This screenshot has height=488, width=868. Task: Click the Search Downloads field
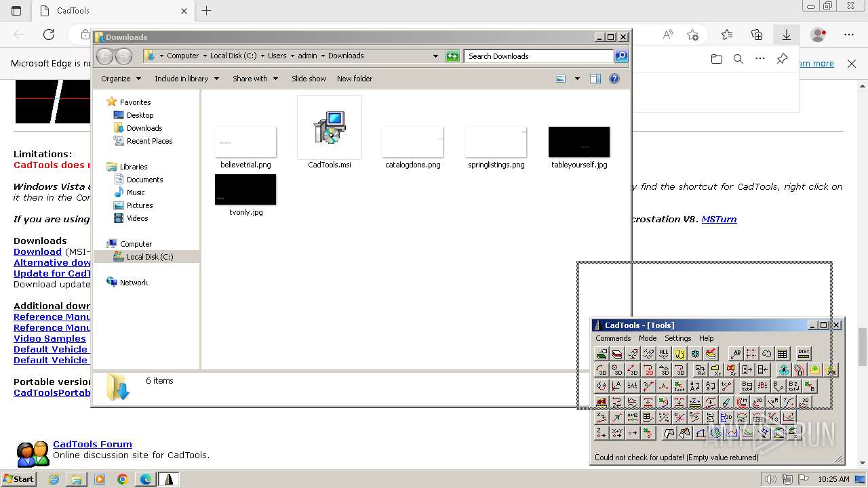point(539,56)
